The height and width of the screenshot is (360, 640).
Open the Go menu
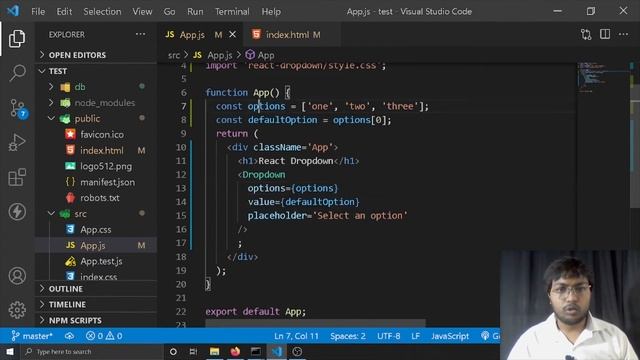pos(169,11)
